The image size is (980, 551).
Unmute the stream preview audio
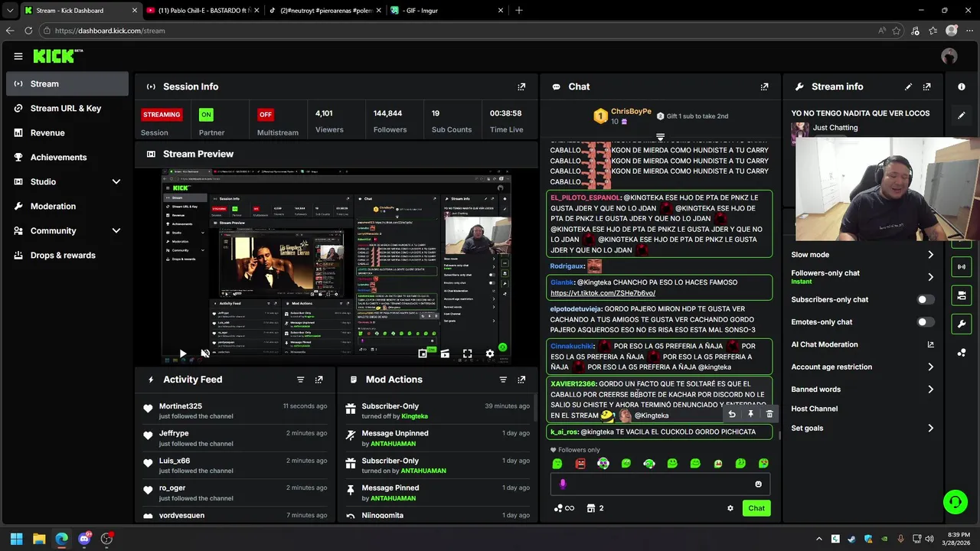click(x=204, y=354)
